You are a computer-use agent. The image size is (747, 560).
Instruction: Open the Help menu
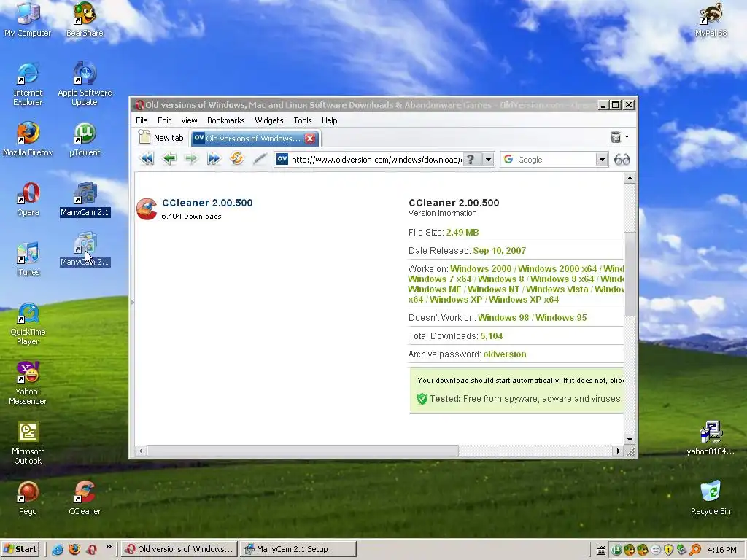(x=329, y=120)
